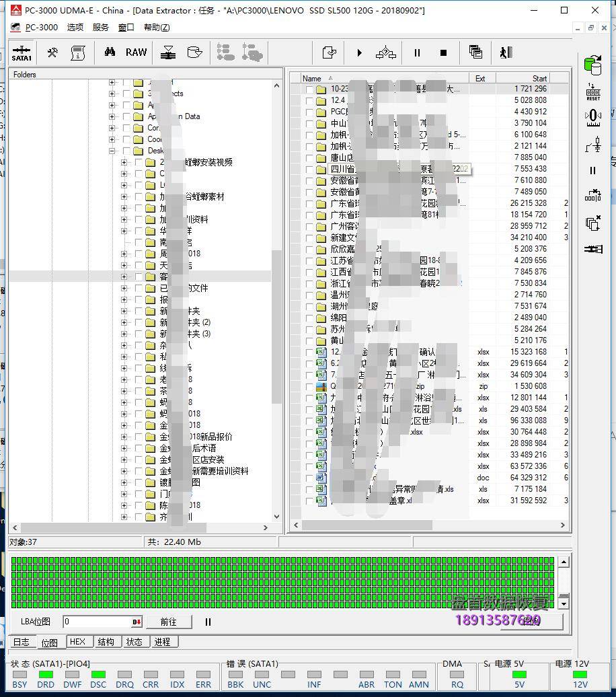Click the 前往 button
The height and width of the screenshot is (697, 616).
point(169,622)
